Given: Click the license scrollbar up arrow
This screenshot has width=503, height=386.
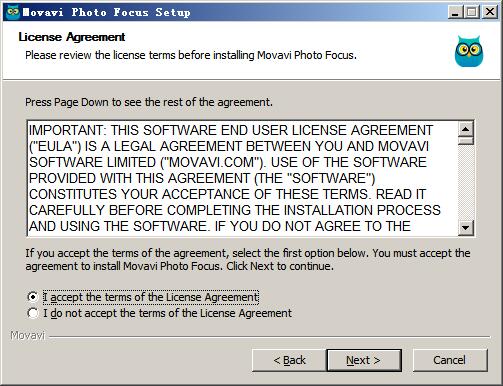Looking at the screenshot, I should (466, 129).
